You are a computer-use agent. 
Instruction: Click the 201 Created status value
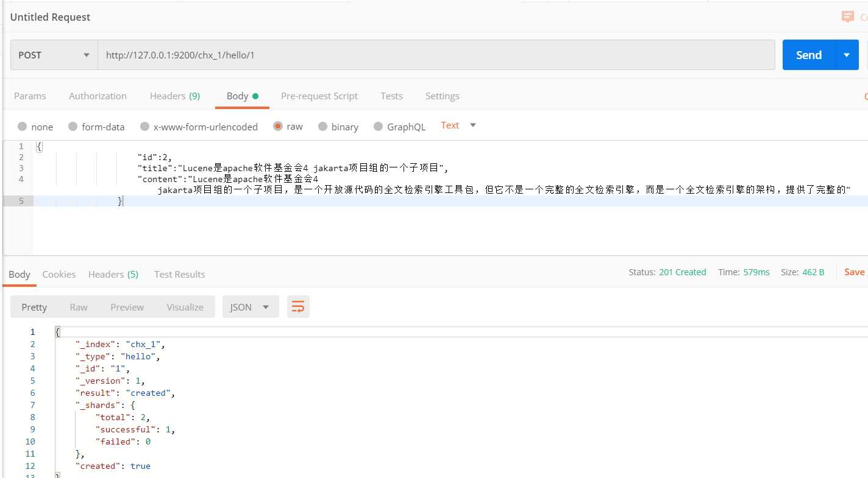(683, 272)
